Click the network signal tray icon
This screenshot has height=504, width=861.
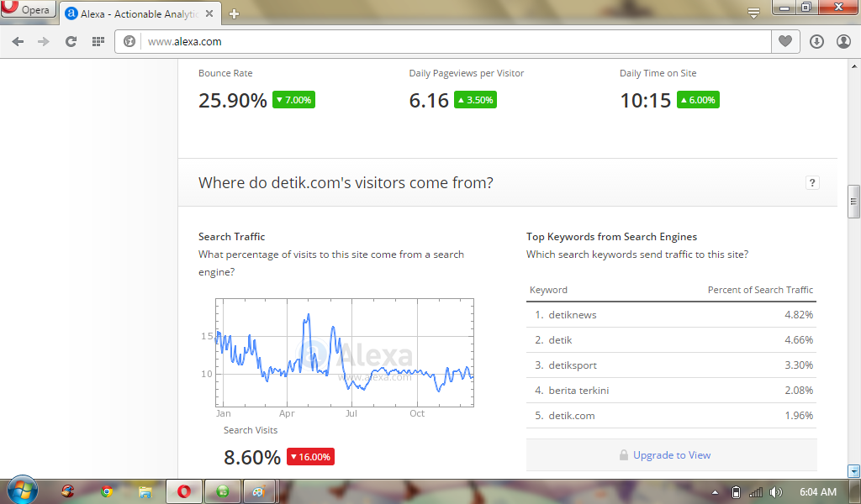click(x=756, y=492)
